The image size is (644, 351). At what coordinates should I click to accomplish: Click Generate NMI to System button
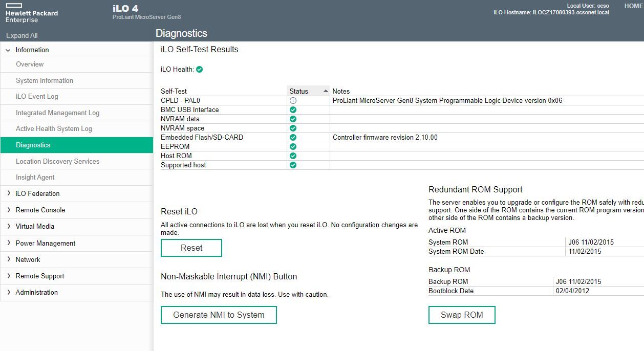click(219, 315)
